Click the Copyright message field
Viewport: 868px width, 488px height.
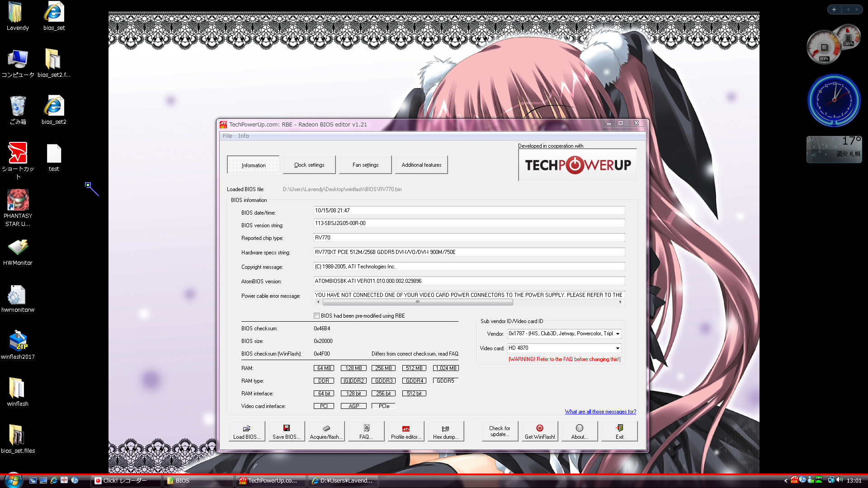click(x=469, y=267)
